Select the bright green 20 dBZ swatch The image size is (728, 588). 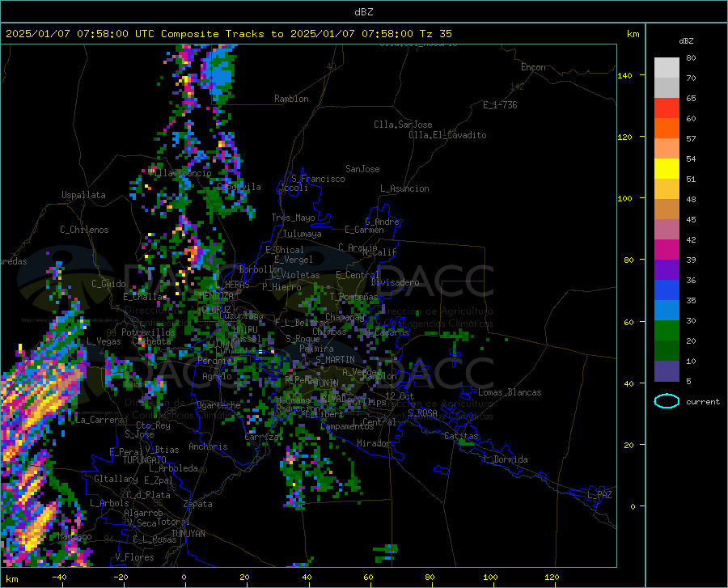tap(667, 331)
